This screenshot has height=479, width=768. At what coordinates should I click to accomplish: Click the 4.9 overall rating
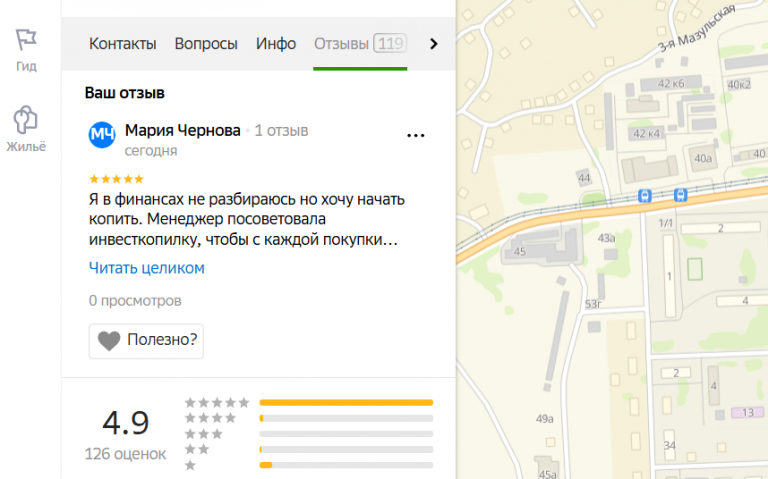[x=125, y=423]
